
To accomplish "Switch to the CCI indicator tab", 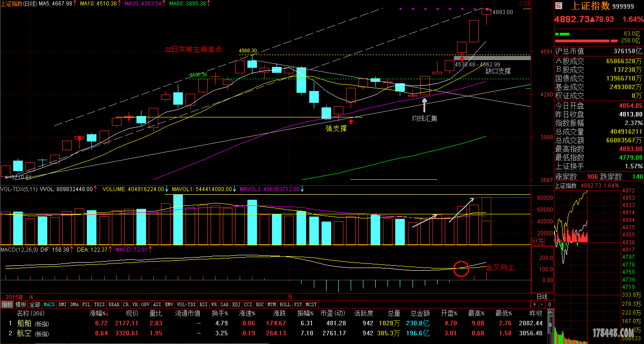I will tap(248, 304).
